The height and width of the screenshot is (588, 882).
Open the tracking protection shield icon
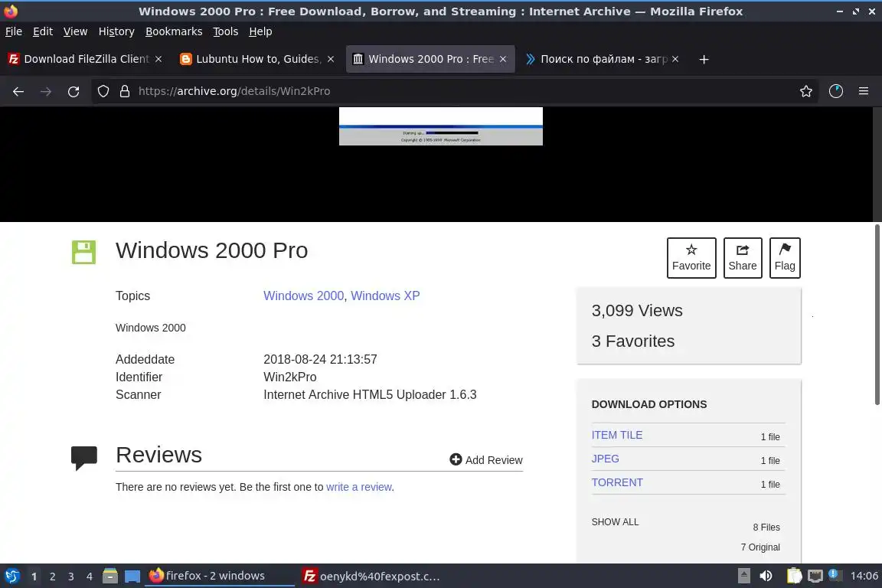103,91
